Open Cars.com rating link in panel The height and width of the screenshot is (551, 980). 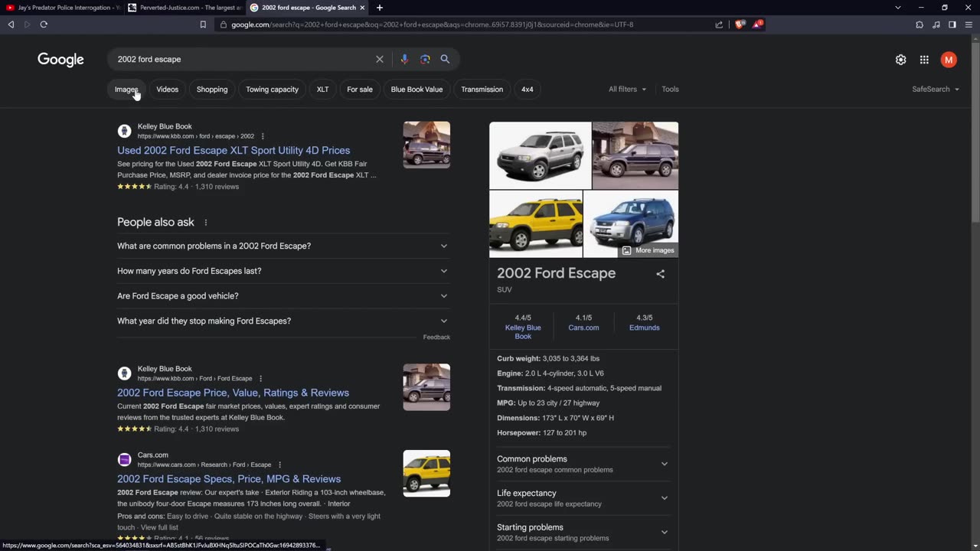[x=583, y=328]
